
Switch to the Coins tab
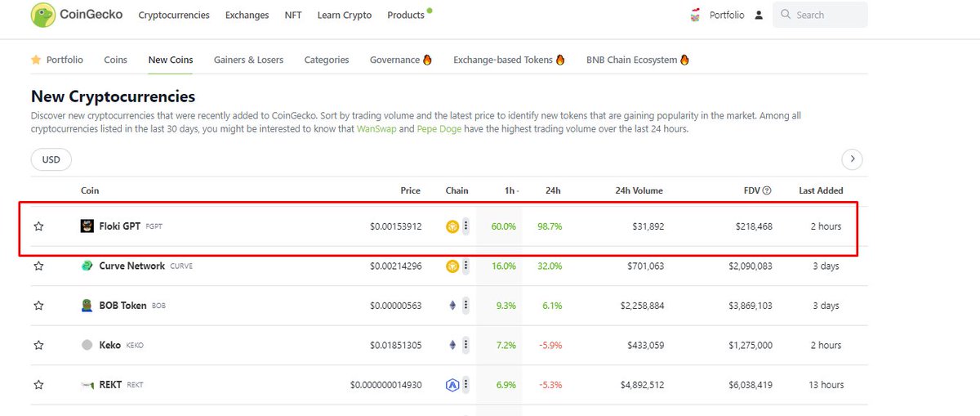click(115, 60)
